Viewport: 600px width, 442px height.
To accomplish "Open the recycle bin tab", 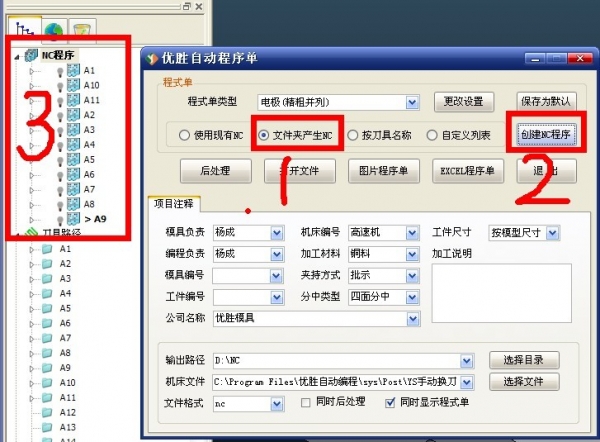I will click(x=82, y=31).
